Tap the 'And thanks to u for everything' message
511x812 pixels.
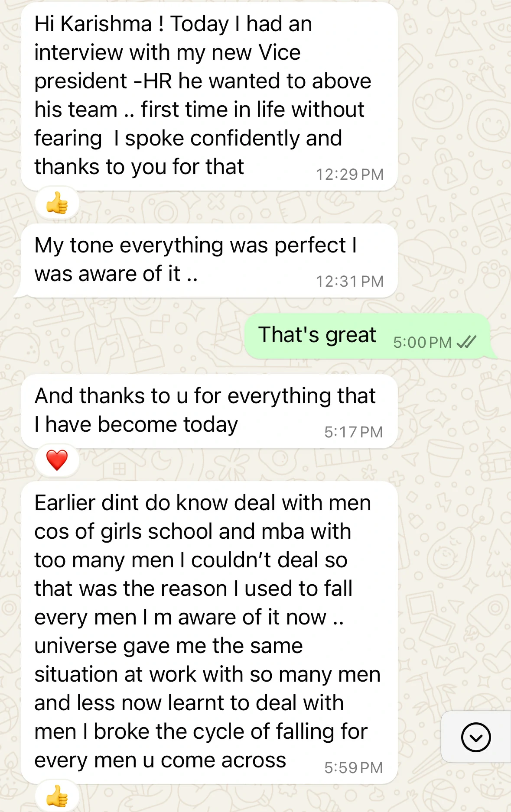pos(209,411)
